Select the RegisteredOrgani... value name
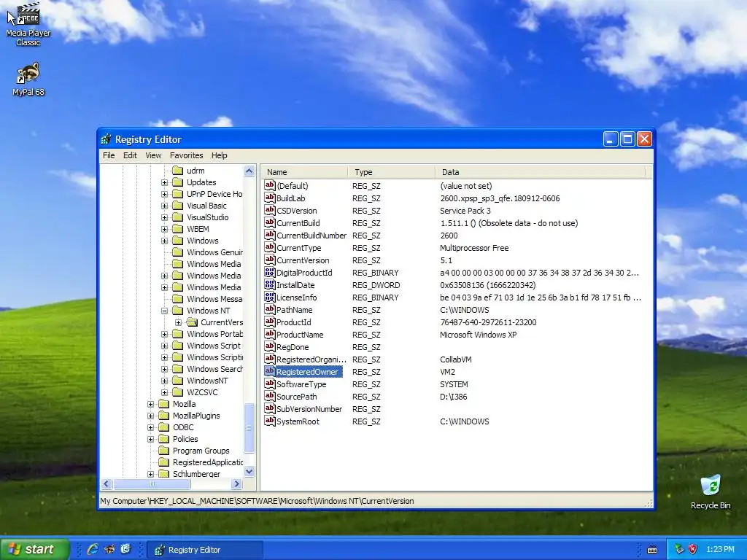Screen dimensions: 747x560 pos(311,359)
